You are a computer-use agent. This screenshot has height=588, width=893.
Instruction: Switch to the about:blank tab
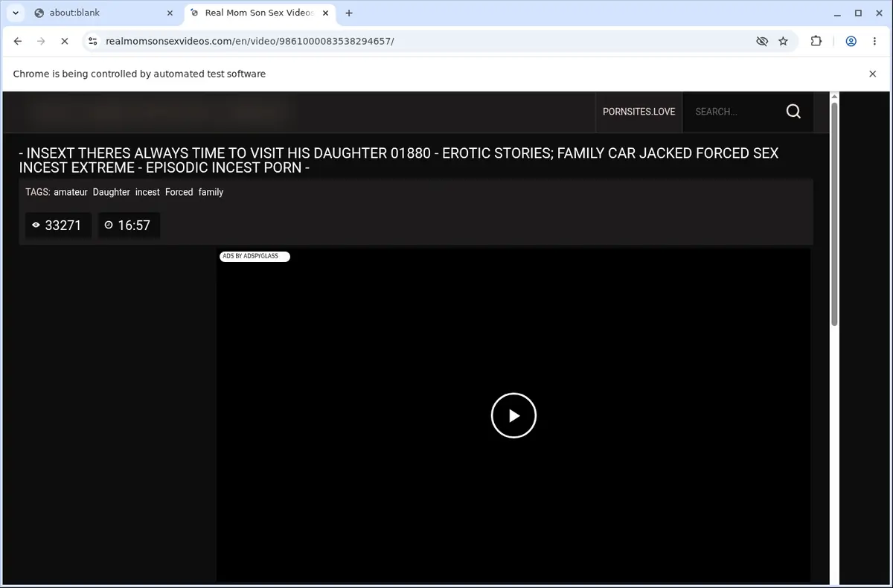click(103, 13)
